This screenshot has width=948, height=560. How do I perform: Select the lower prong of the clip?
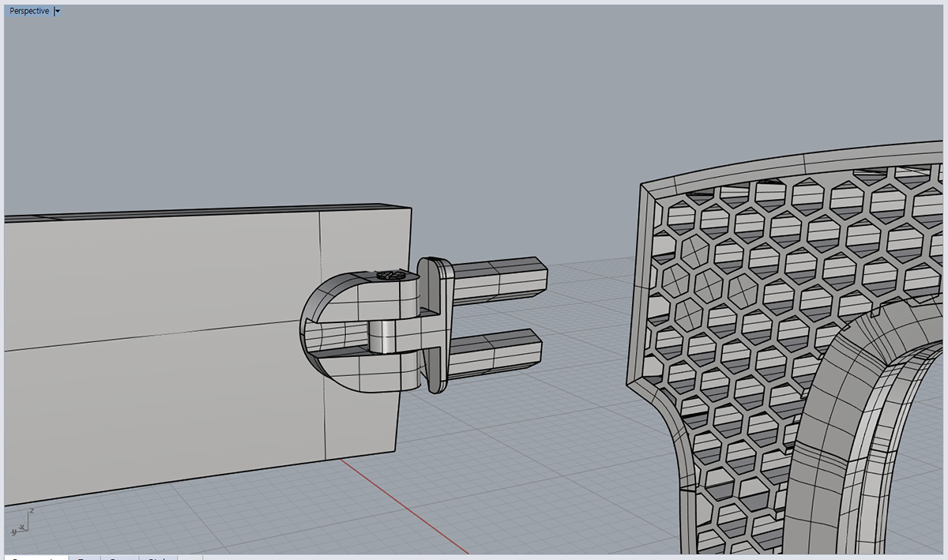coord(498,350)
